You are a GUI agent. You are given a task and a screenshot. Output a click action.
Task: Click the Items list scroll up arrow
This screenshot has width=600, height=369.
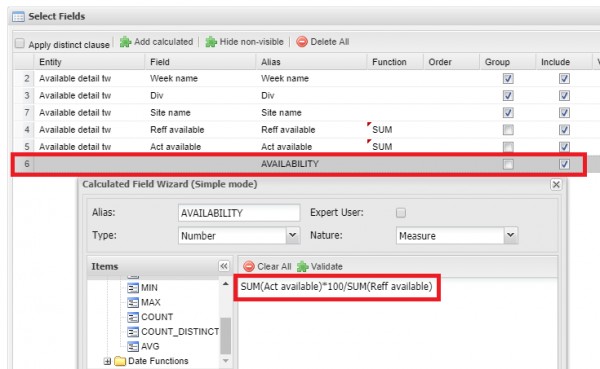pos(226,284)
